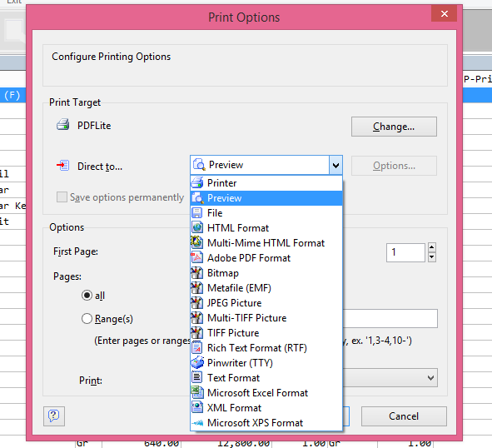Click the Adobe PDF Format icon
Viewport: 492px width, 448px height.
click(197, 258)
